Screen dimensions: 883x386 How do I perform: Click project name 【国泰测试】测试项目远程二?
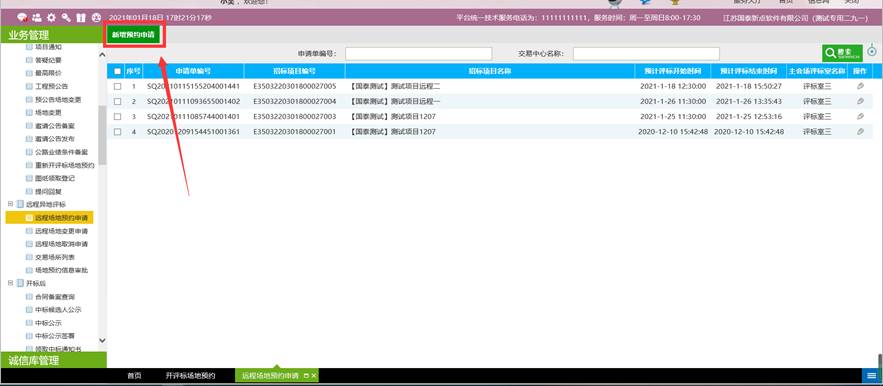tap(395, 86)
